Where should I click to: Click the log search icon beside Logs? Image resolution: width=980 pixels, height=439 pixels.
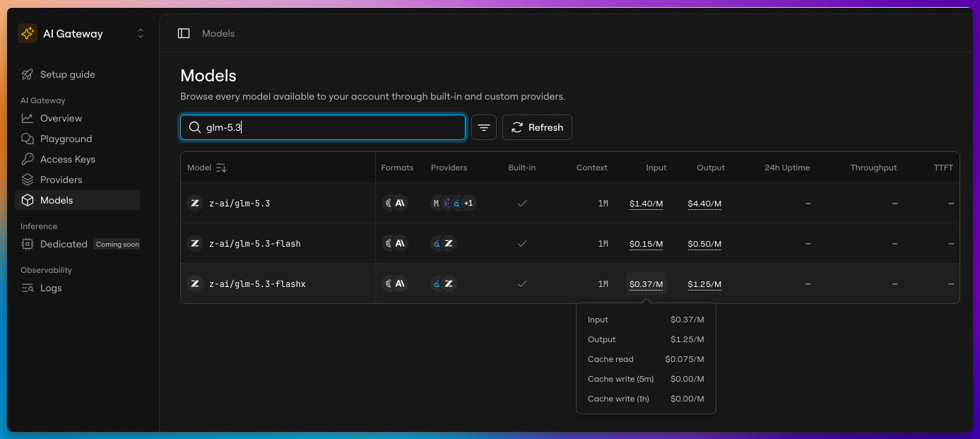coord(28,288)
